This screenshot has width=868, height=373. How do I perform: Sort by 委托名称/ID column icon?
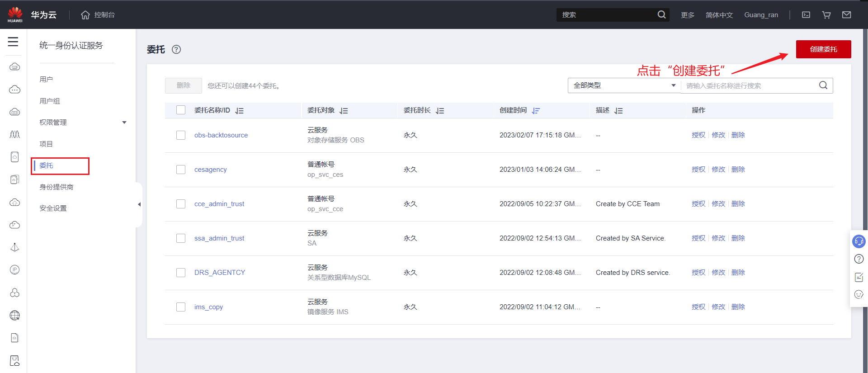pyautogui.click(x=240, y=111)
